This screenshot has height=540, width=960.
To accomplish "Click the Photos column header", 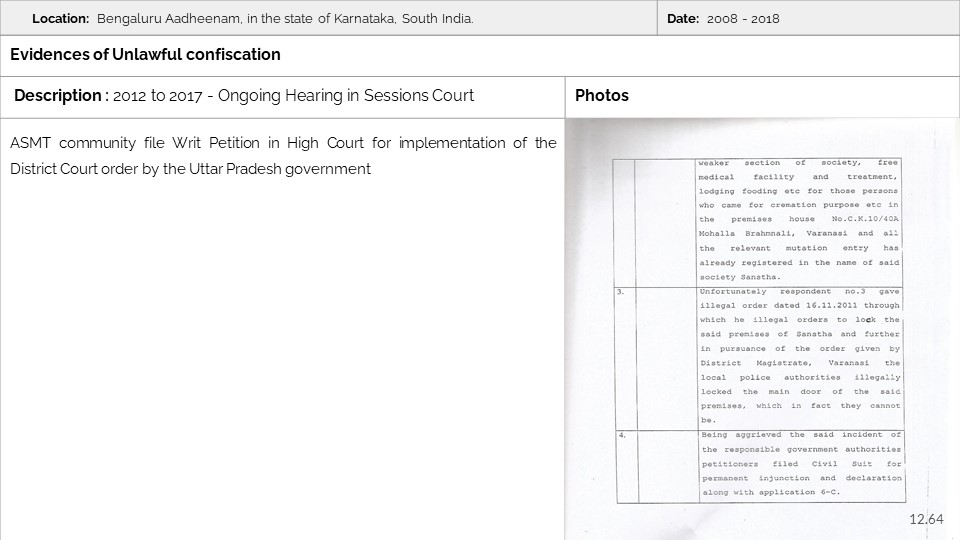I will (602, 96).
